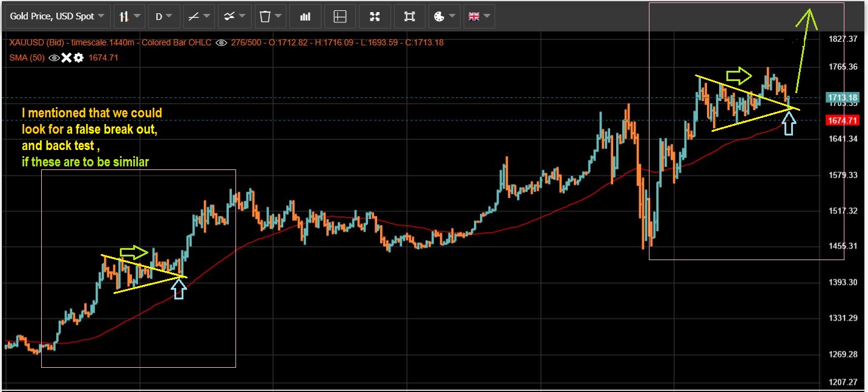Expand the D timeframe selector
The image size is (868, 392).
point(163,16)
